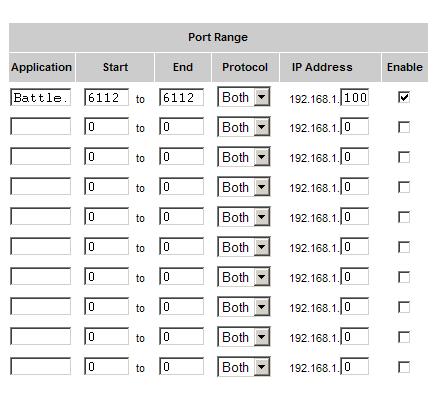Uncheck the Enable checkbox for Battle. rule

404,97
